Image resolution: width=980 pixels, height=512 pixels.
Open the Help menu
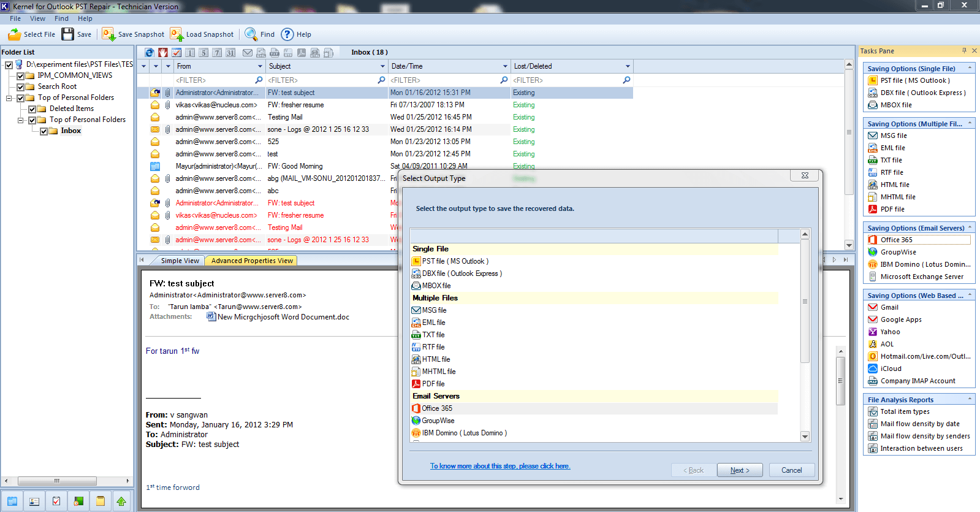[85, 18]
